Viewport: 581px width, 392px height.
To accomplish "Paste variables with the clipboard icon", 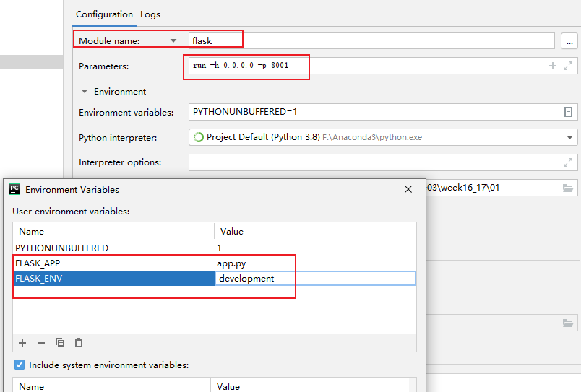I will [x=79, y=343].
